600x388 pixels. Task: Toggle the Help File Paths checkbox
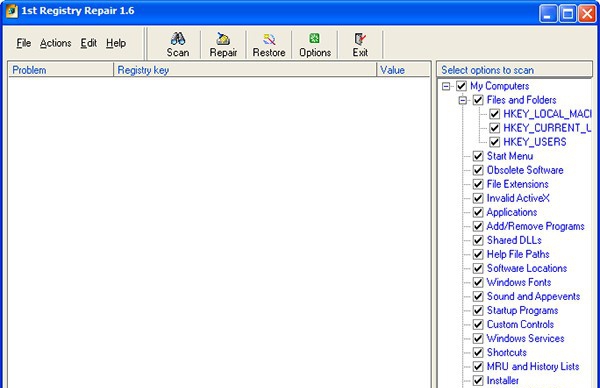pyautogui.click(x=478, y=254)
